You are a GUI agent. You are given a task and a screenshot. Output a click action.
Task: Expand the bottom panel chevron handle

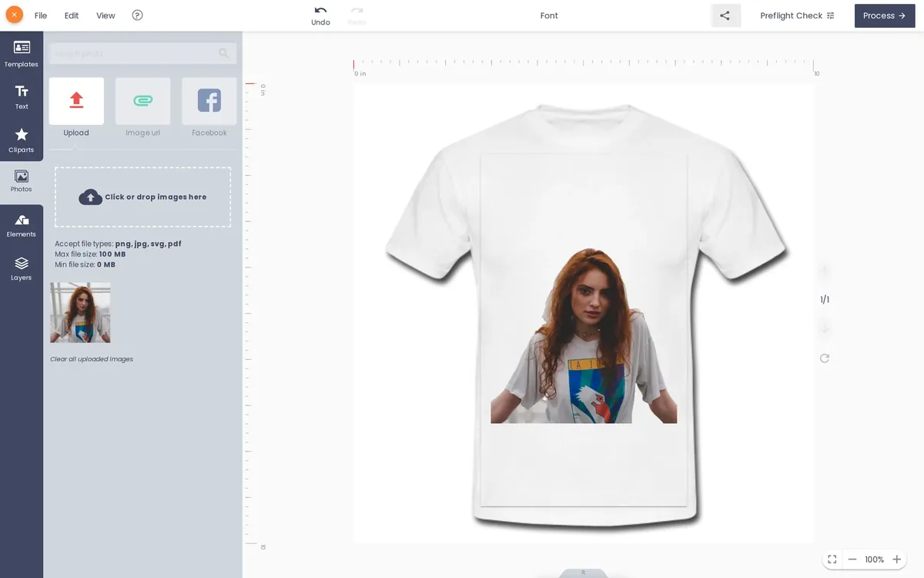click(583, 573)
